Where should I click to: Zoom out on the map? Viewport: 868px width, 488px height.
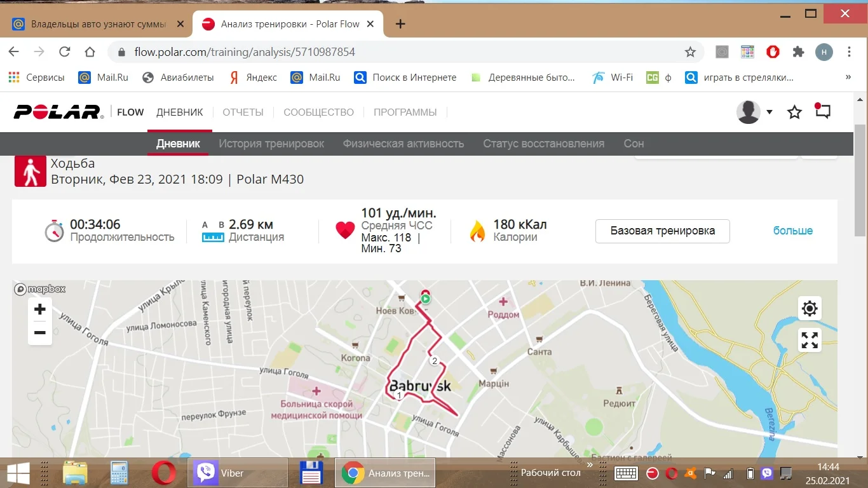[40, 332]
